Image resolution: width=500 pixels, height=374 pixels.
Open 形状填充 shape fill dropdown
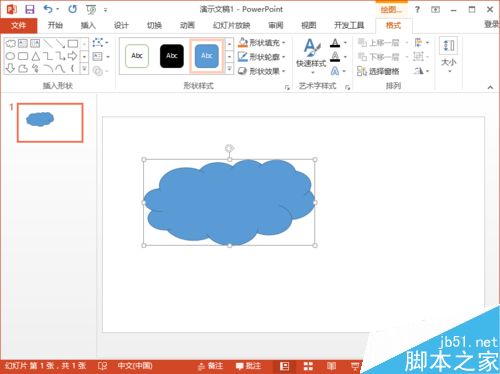pyautogui.click(x=262, y=43)
